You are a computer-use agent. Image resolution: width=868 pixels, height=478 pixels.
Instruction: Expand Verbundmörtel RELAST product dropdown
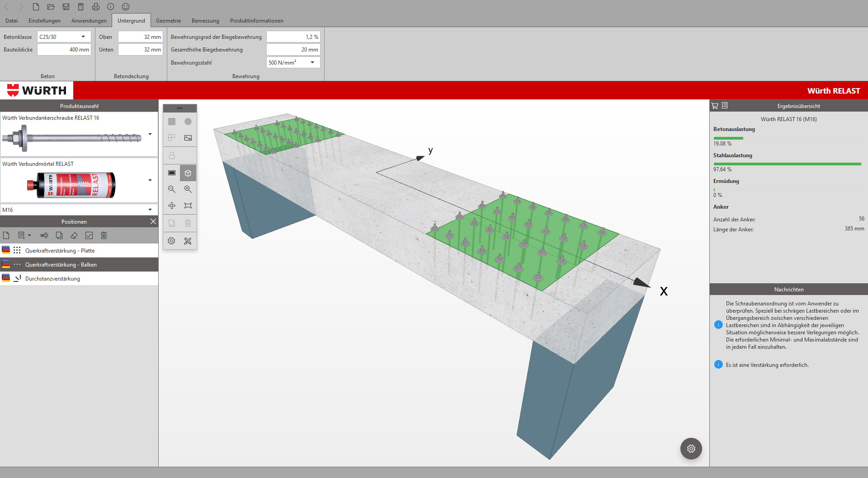150,180
